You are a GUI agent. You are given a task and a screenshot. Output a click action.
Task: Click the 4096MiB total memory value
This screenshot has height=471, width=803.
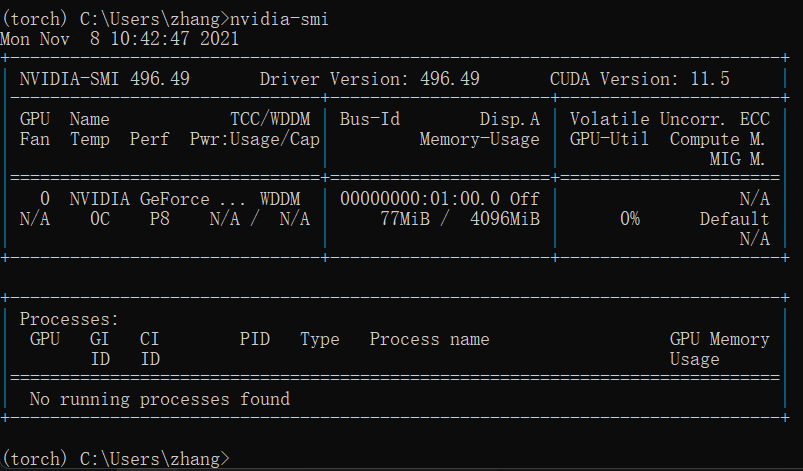(505, 219)
